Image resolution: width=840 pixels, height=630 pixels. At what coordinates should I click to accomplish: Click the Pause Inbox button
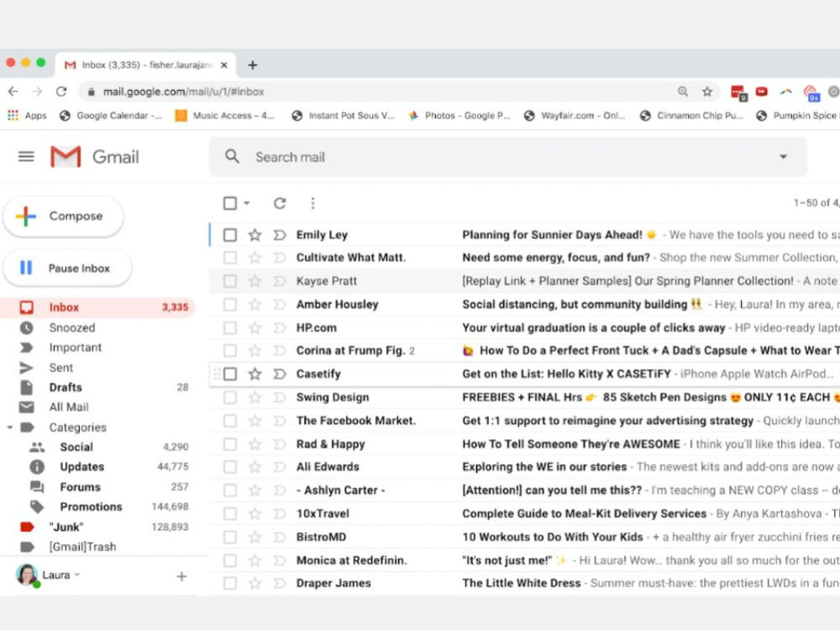pyautogui.click(x=67, y=268)
